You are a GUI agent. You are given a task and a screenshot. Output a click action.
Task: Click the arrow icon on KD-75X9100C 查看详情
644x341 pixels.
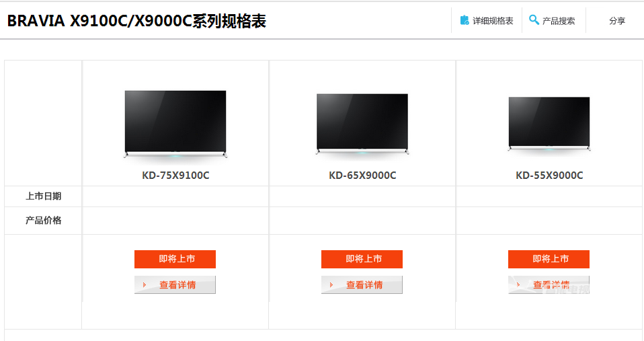tap(144, 285)
